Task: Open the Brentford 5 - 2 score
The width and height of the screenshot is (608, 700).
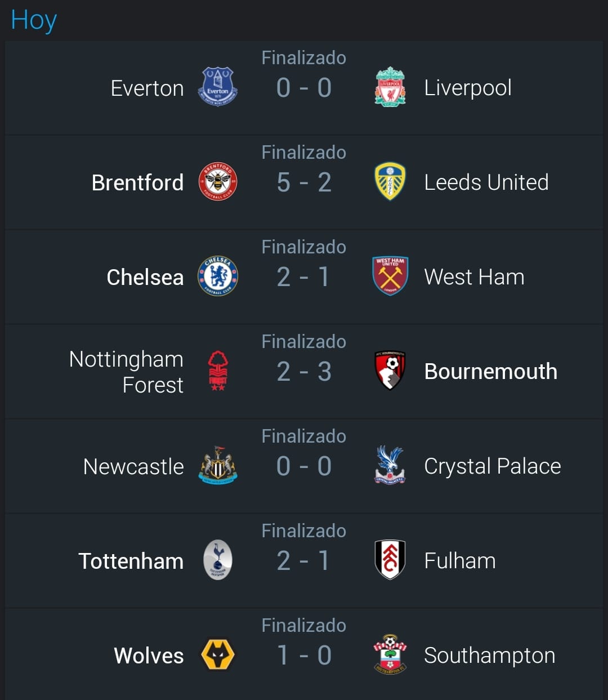Action: coord(304,182)
